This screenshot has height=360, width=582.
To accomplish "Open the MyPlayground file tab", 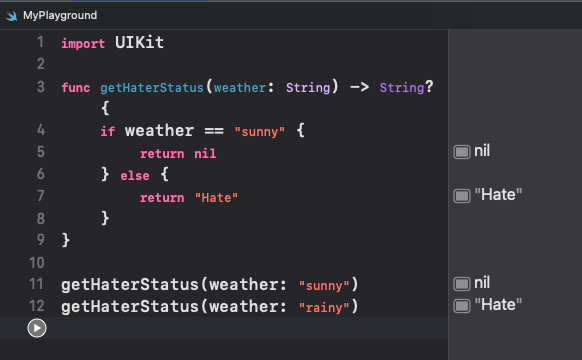I will click(x=60, y=16).
